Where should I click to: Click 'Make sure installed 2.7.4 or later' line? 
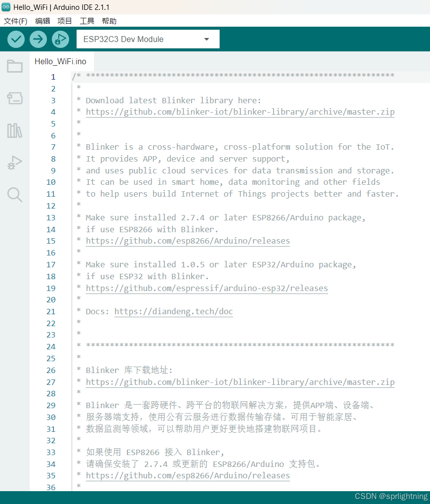pyautogui.click(x=226, y=217)
